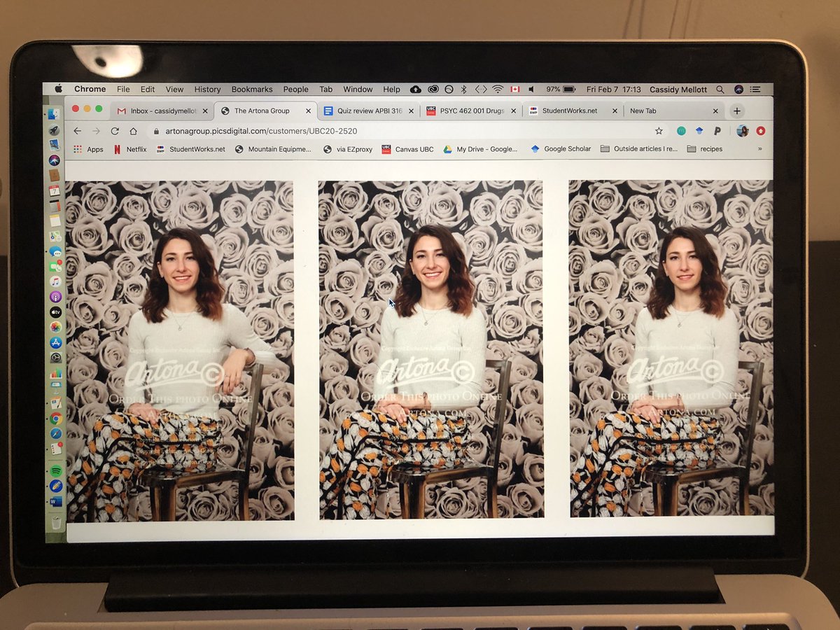The height and width of the screenshot is (630, 840).
Task: Open the Bookmarks menu
Action: click(252, 89)
